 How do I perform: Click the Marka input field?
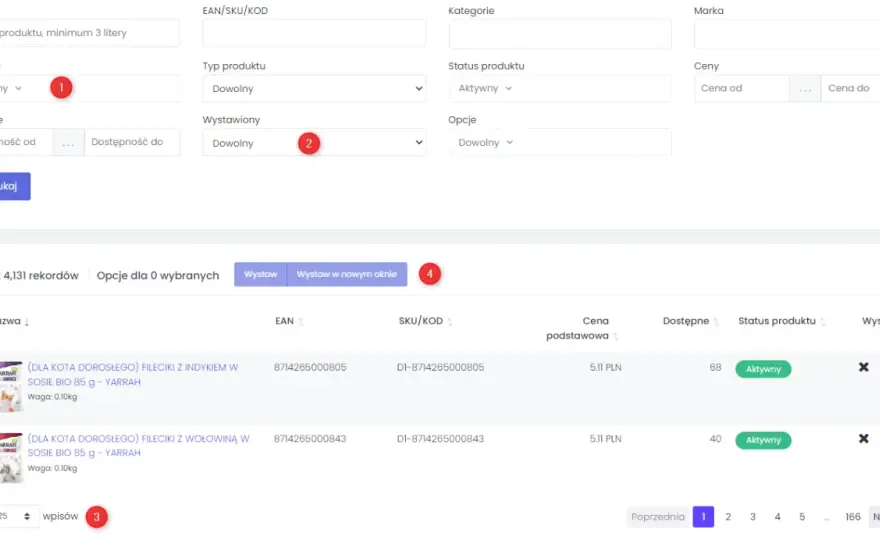pos(787,33)
